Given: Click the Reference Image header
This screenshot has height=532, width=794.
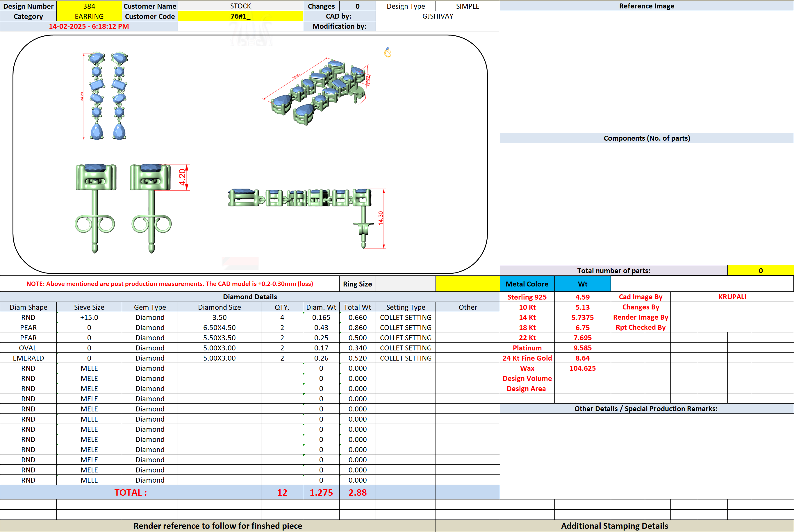Looking at the screenshot, I should 647,6.
